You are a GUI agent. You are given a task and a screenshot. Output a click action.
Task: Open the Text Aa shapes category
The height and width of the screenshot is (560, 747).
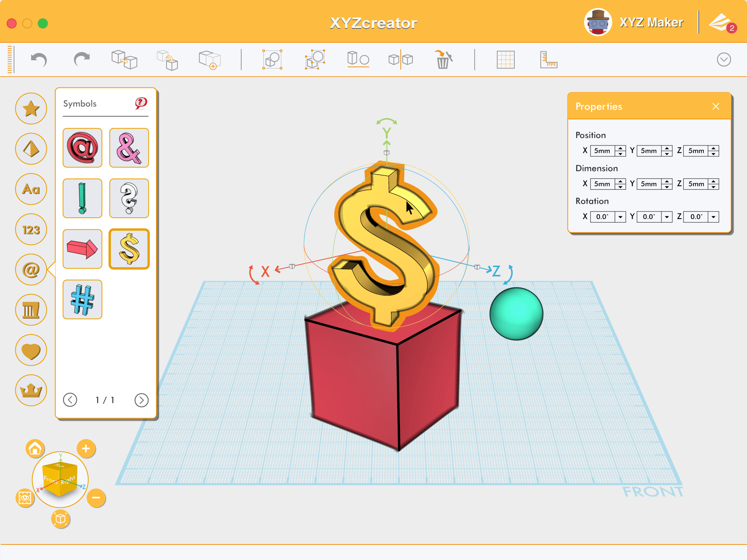pos(31,189)
